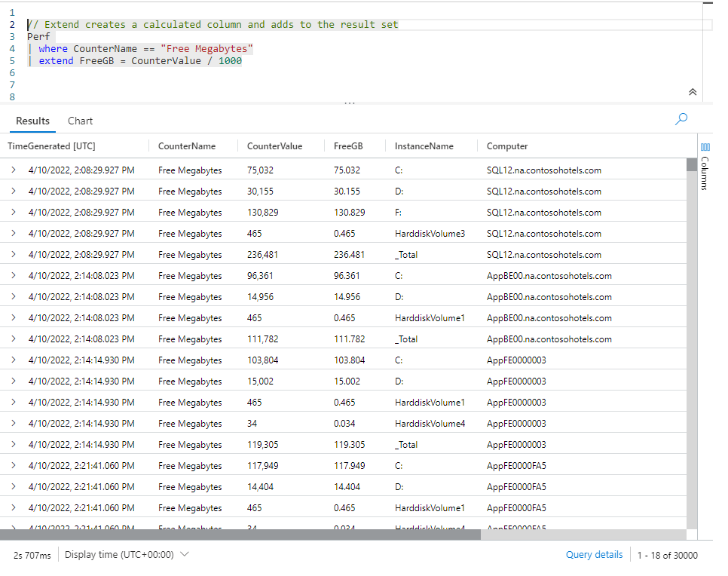Switch to the Chart tab

[80, 121]
